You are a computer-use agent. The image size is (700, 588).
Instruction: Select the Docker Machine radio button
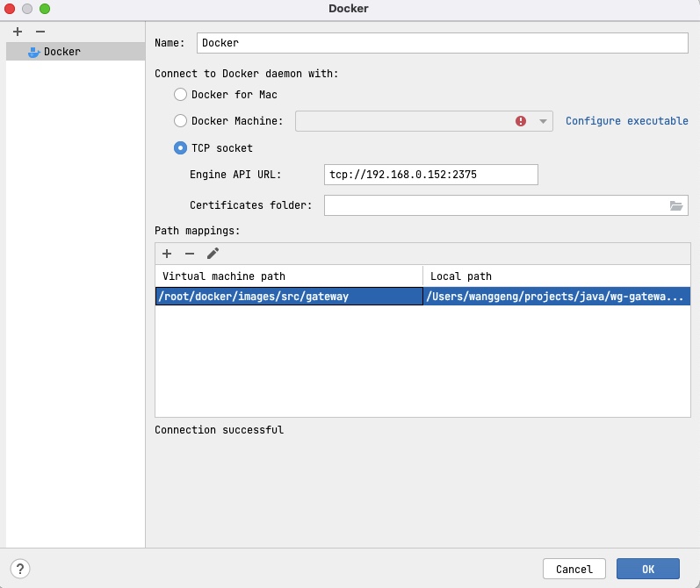click(x=180, y=121)
